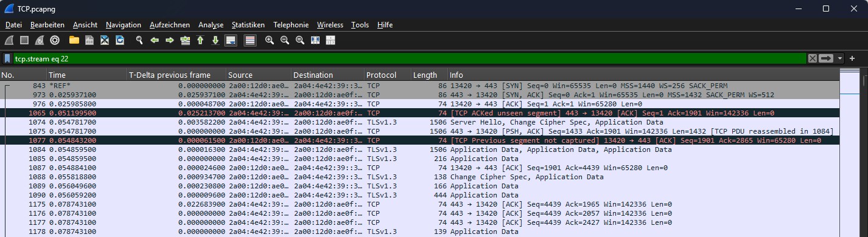Open the Ansicht menu
The height and width of the screenshot is (237, 868).
[85, 25]
